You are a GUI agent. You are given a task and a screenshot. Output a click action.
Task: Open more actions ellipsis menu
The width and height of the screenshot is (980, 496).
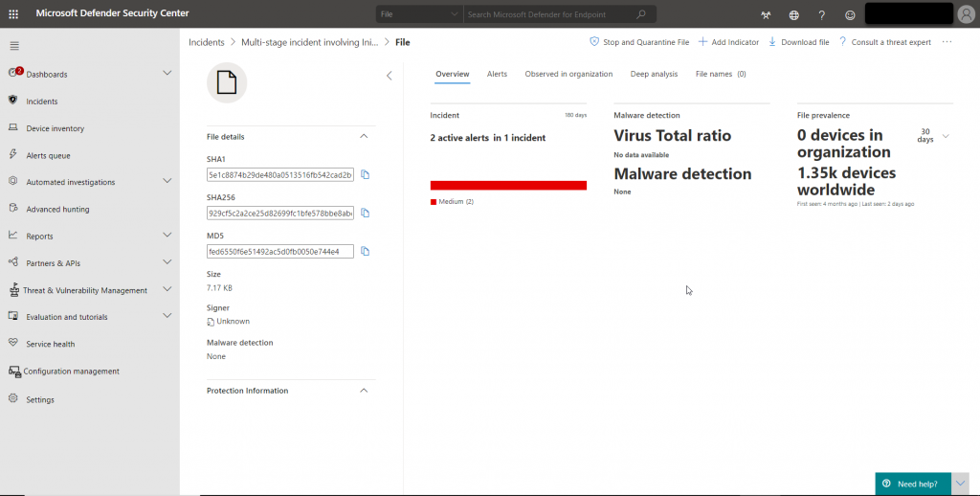click(x=947, y=42)
